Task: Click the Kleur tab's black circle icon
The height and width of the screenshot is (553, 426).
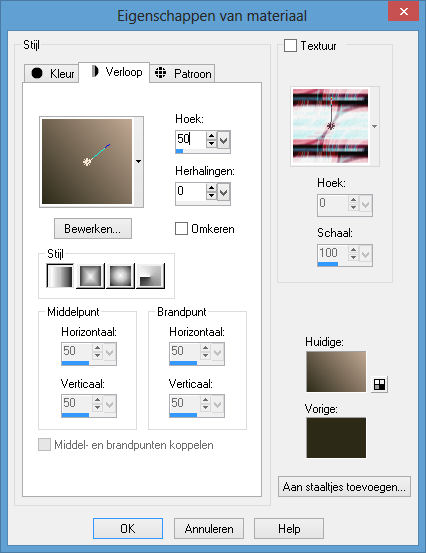Action: 37,73
